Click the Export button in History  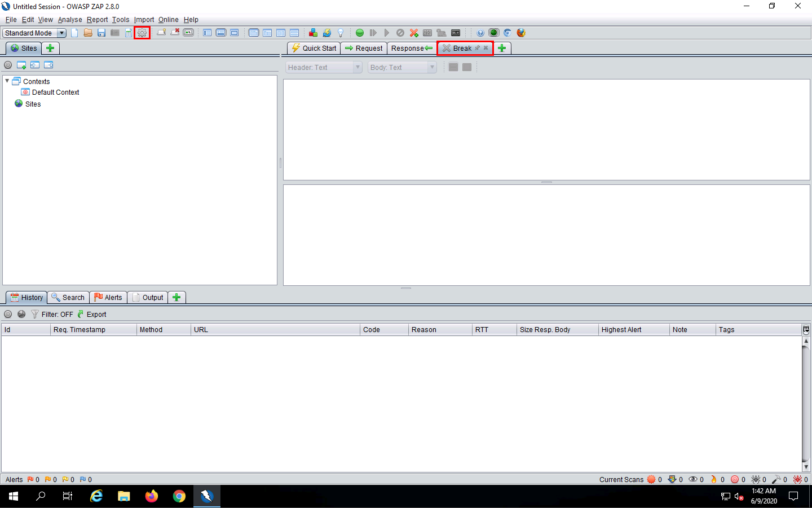click(91, 314)
